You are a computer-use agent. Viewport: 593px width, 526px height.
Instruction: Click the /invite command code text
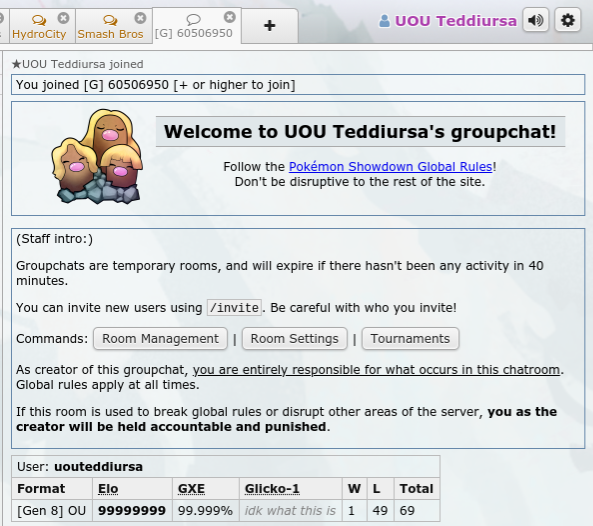[x=234, y=307]
